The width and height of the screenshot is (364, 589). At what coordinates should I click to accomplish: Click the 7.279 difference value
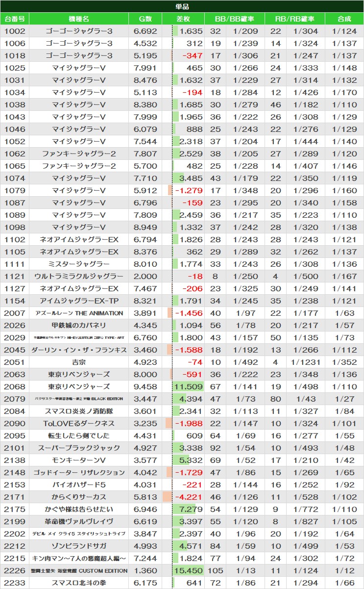[191, 509]
